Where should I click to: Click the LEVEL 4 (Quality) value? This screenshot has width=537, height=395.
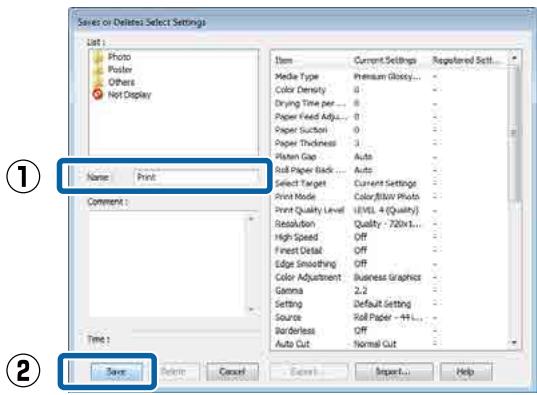tap(386, 210)
